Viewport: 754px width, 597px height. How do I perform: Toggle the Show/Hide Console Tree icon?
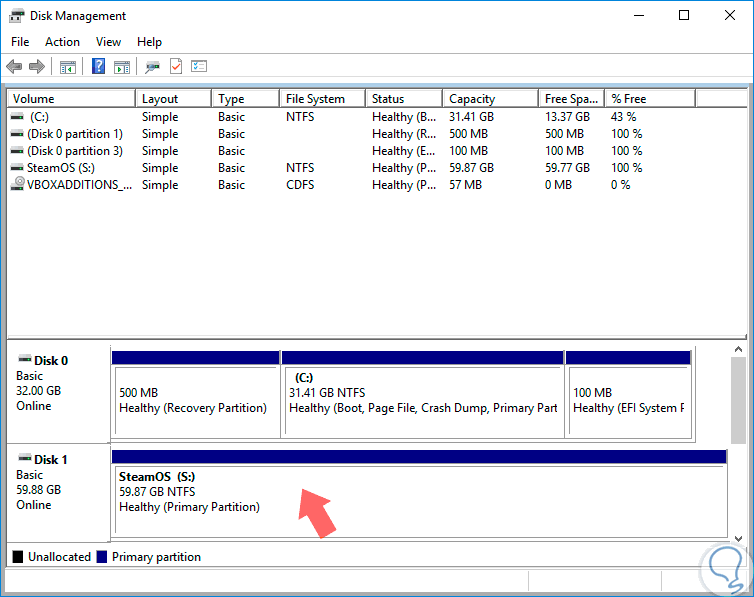click(x=68, y=67)
